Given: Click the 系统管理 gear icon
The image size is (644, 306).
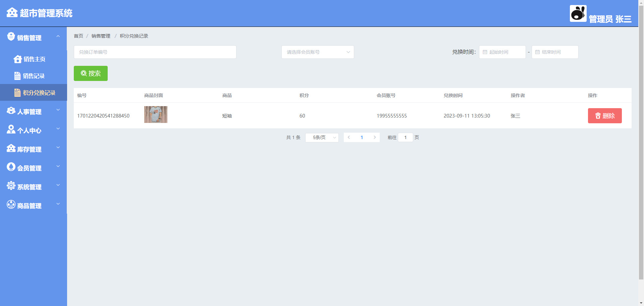Looking at the screenshot, I should click(x=11, y=185).
